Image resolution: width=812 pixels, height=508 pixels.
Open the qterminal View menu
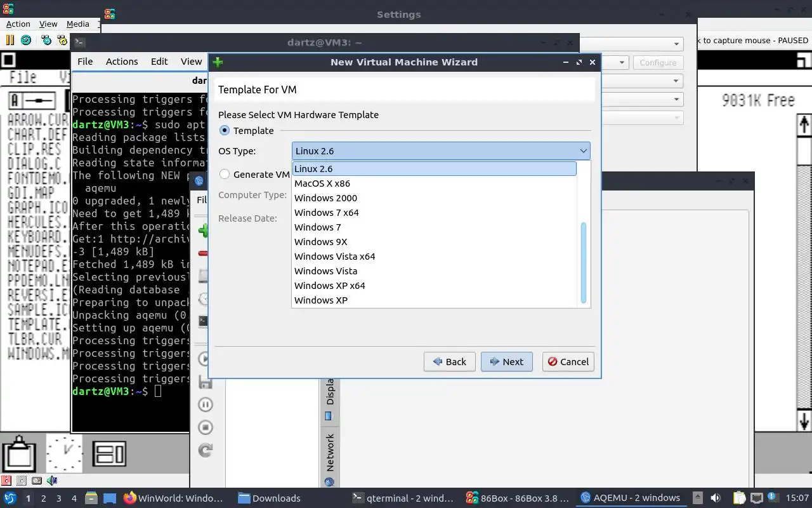[191, 61]
